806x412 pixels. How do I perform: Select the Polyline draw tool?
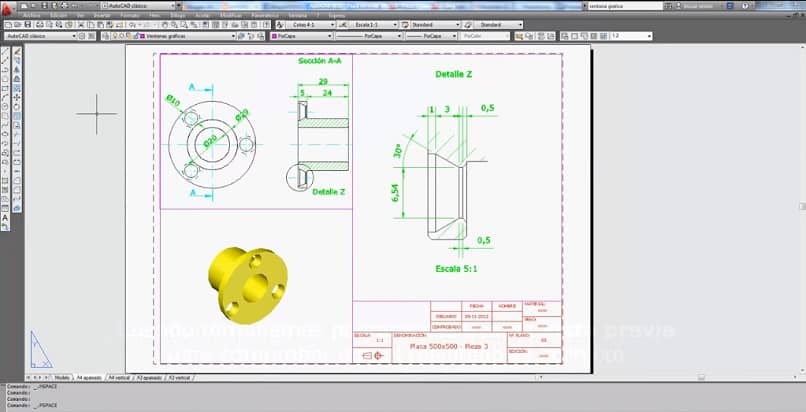pyautogui.click(x=6, y=69)
